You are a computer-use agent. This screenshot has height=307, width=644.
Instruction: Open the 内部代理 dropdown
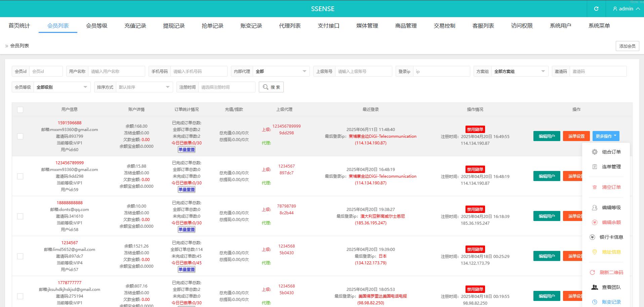tap(281, 71)
